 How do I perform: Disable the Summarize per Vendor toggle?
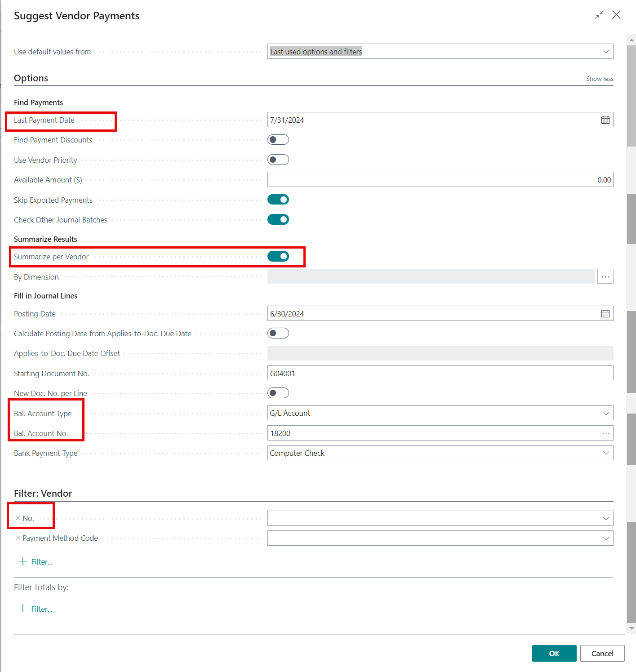278,256
